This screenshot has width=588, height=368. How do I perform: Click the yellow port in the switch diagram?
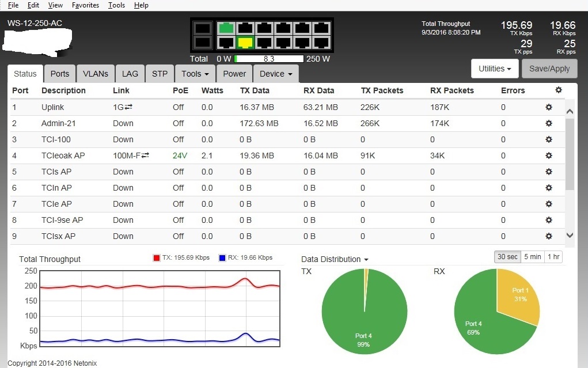click(246, 43)
